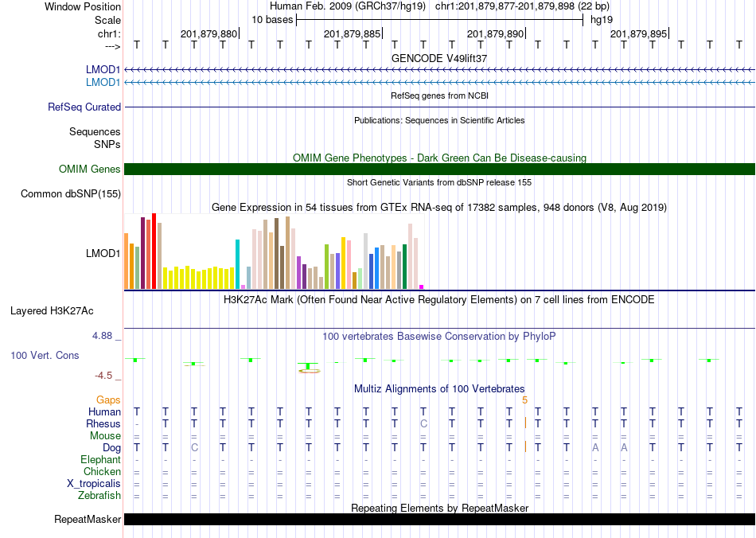Click the Layered H3K27Ac track label
The image size is (756, 538).
(52, 311)
